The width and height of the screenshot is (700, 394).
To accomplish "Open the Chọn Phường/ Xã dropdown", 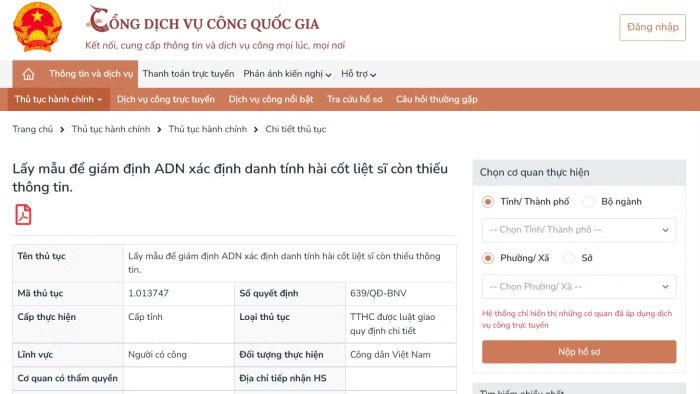I will [x=579, y=286].
